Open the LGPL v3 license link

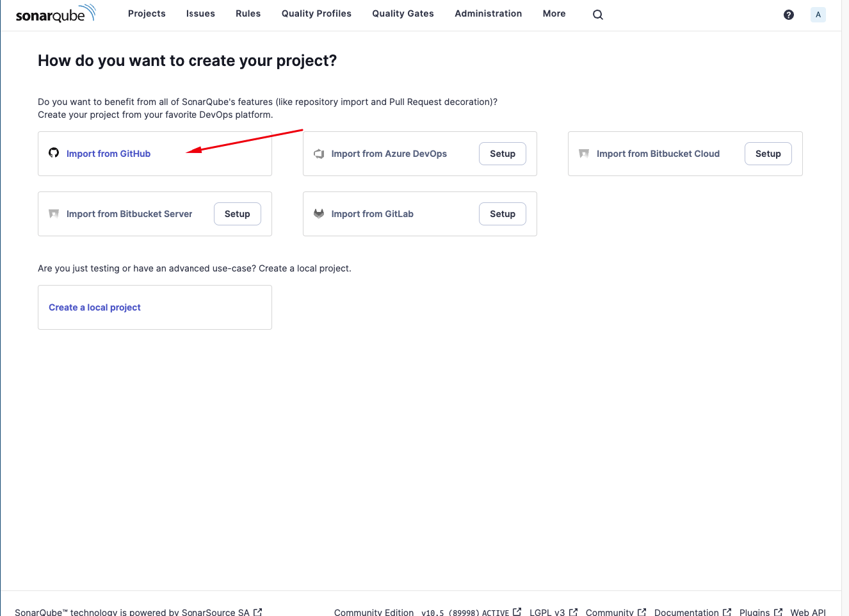(x=547, y=612)
